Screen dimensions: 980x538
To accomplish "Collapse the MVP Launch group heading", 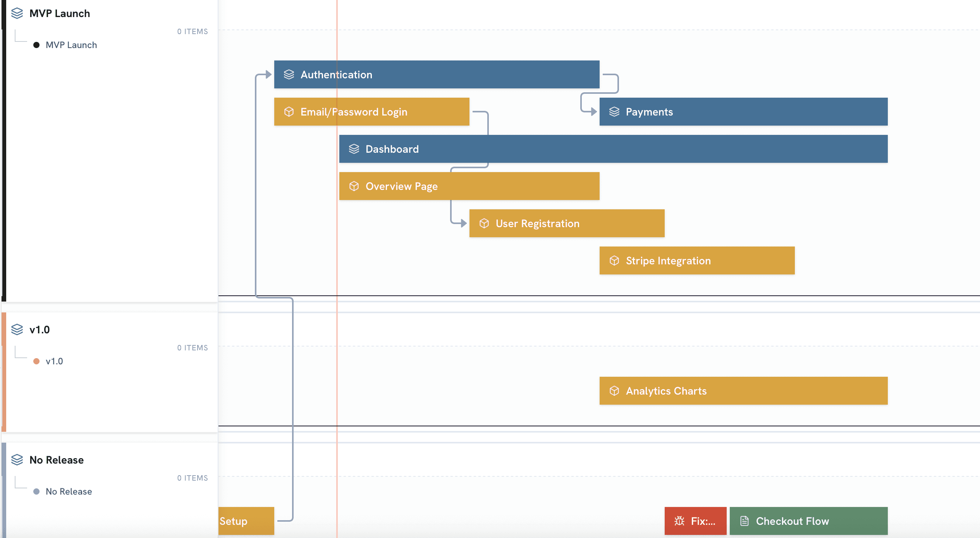I will tap(60, 14).
